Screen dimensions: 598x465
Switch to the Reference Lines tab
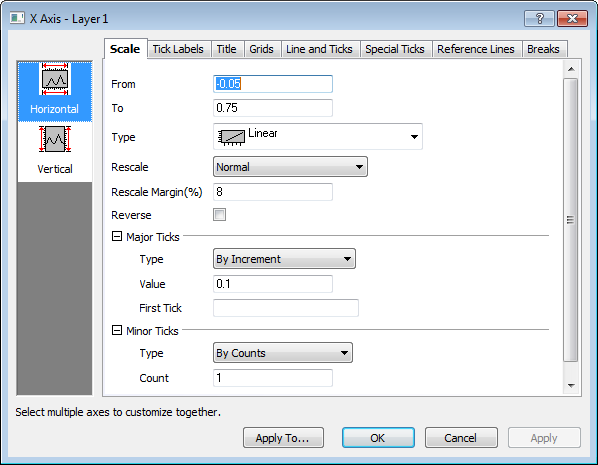click(x=476, y=49)
